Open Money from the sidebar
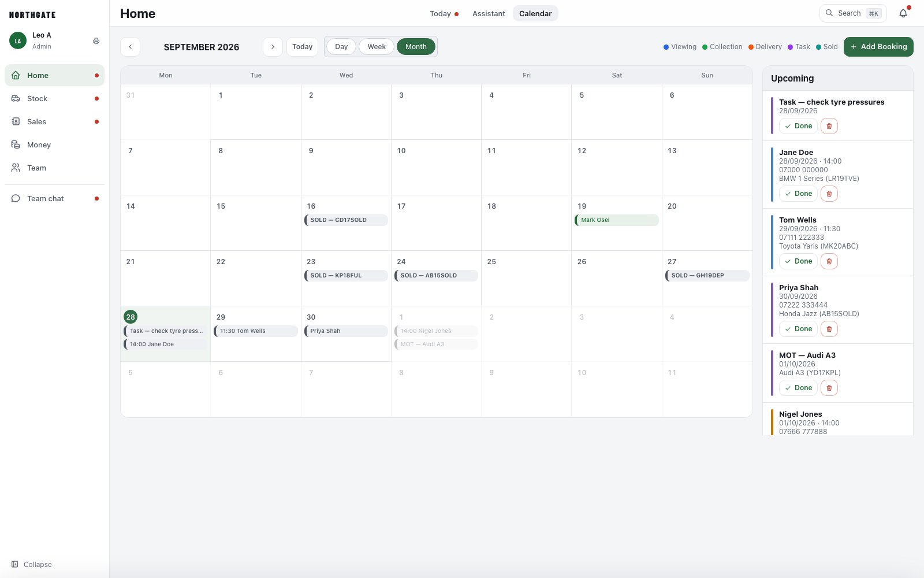 tap(54, 144)
